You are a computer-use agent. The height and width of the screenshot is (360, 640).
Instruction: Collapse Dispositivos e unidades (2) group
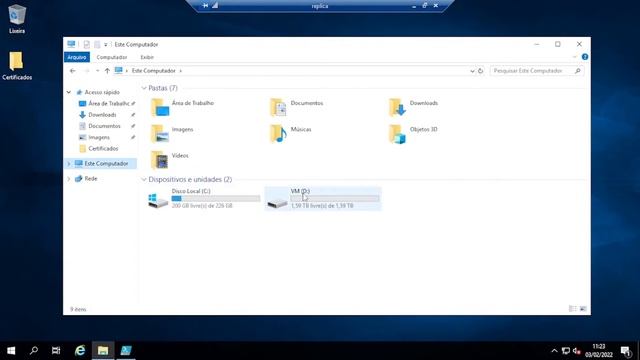(x=144, y=180)
